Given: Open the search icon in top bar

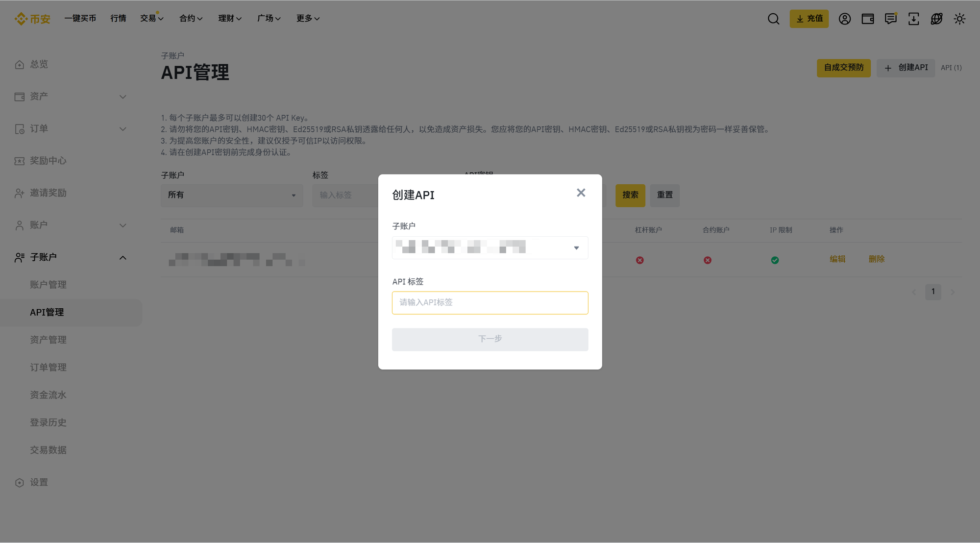Looking at the screenshot, I should pos(773,19).
